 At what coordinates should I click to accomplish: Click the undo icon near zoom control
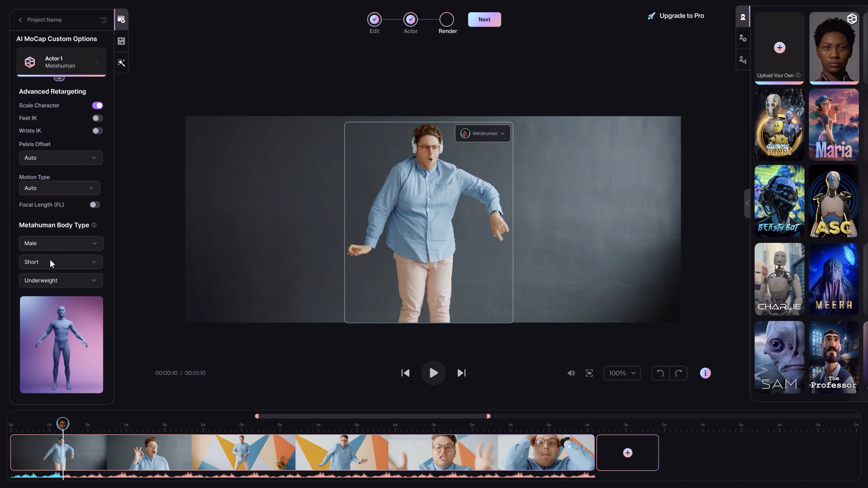click(x=660, y=373)
